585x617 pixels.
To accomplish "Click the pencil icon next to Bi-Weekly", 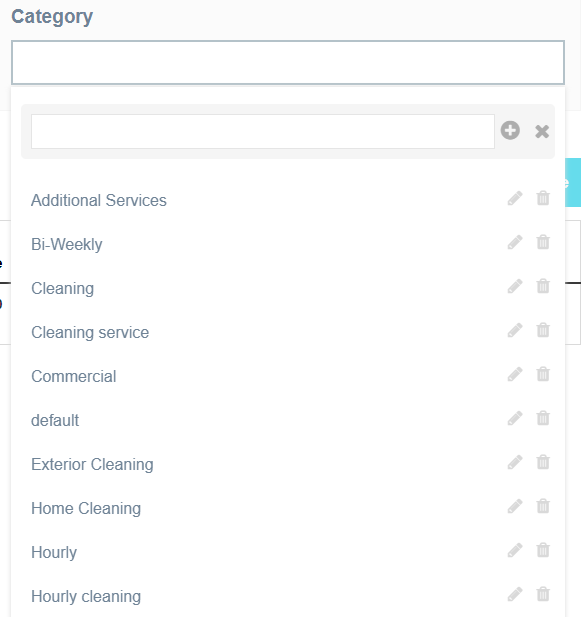I will [515, 242].
